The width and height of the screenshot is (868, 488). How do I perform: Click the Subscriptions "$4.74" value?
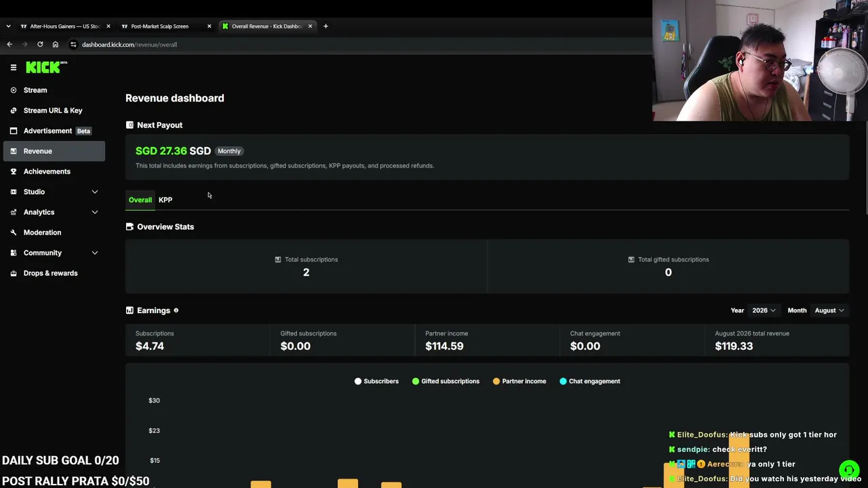150,346
